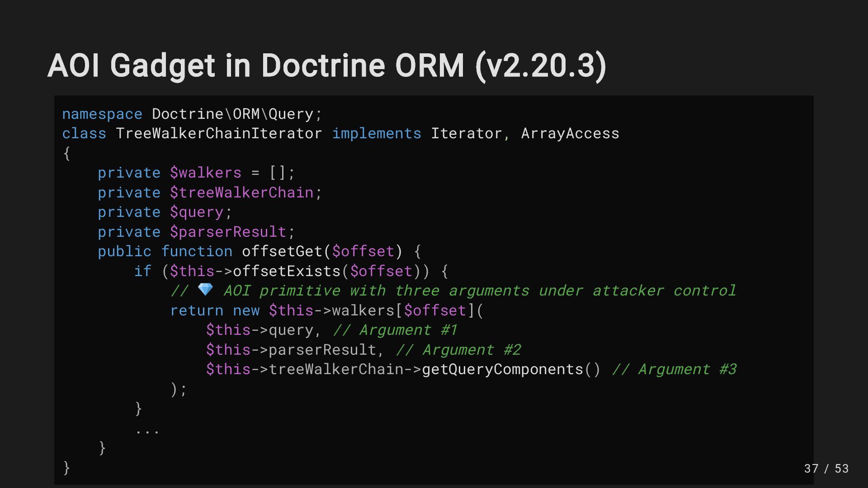Click the comment '// Argument #2'

[x=458, y=350]
